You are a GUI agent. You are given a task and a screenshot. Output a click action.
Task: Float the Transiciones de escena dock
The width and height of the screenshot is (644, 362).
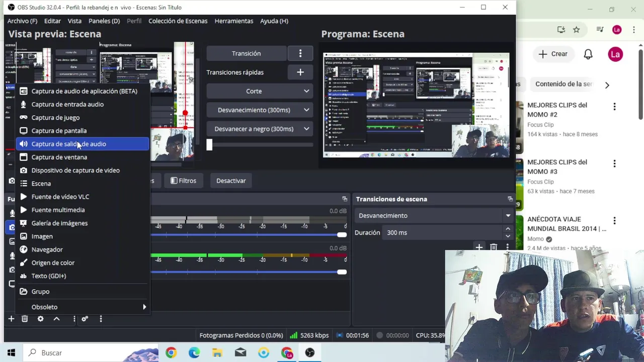click(x=510, y=199)
